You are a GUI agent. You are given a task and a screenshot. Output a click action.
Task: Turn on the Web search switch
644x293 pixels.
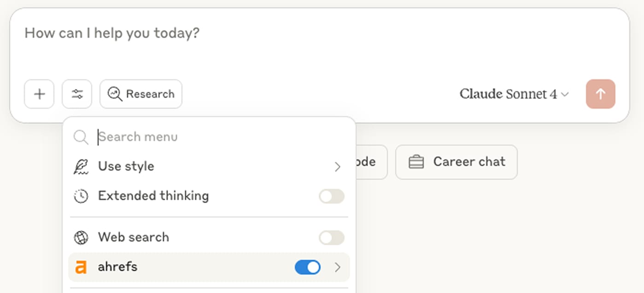coord(331,238)
